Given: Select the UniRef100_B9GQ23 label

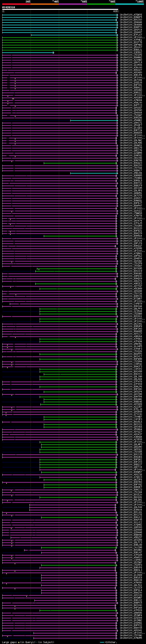Looking at the screenshot, I should click(x=131, y=163).
